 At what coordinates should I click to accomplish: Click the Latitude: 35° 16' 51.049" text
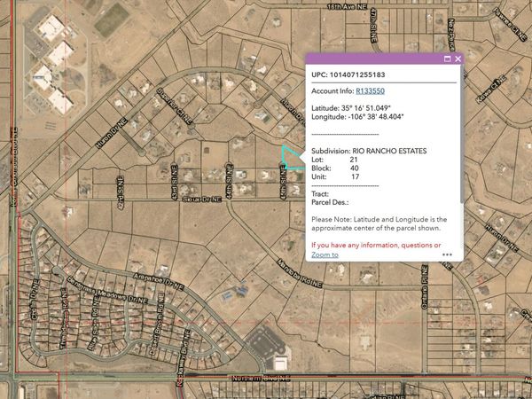point(351,108)
